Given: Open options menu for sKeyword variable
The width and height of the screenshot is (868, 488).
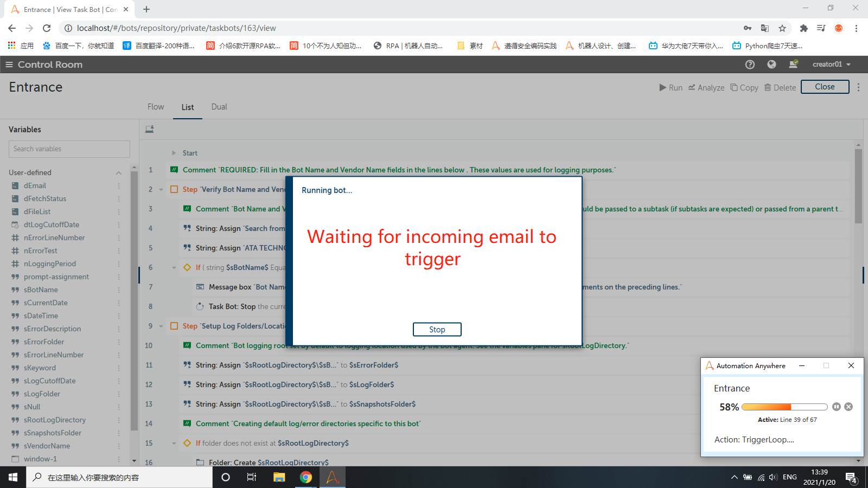Looking at the screenshot, I should [x=119, y=368].
